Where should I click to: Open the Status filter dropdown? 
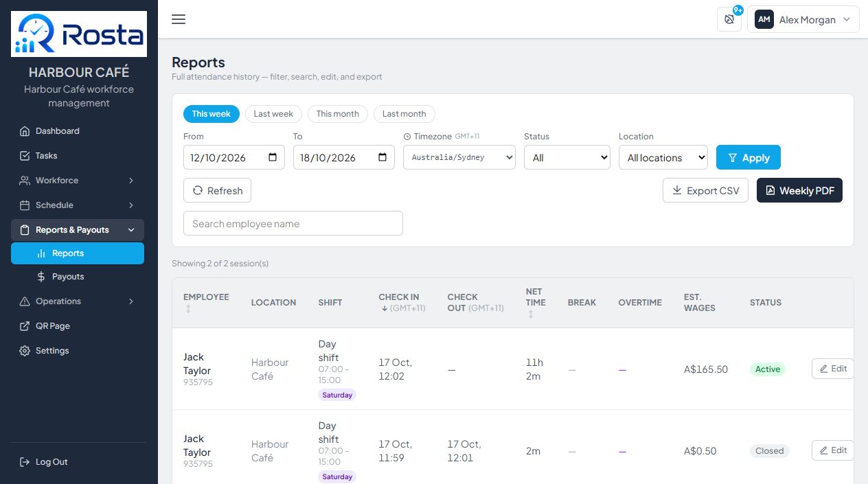567,157
